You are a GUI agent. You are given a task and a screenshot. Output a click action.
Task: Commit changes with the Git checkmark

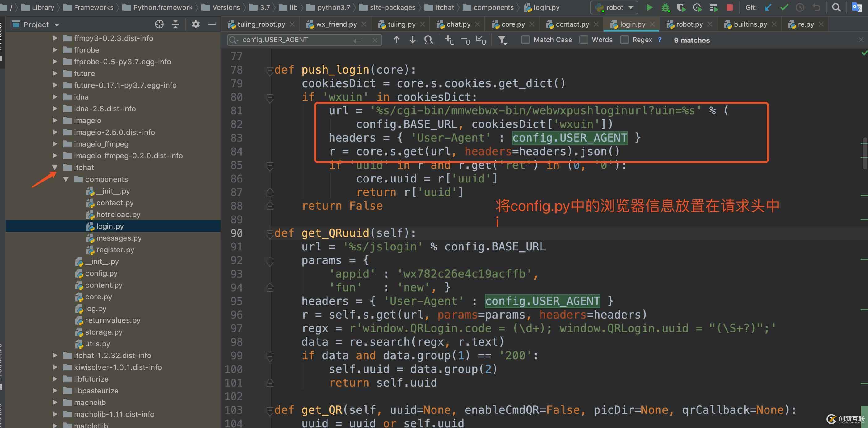tap(784, 7)
